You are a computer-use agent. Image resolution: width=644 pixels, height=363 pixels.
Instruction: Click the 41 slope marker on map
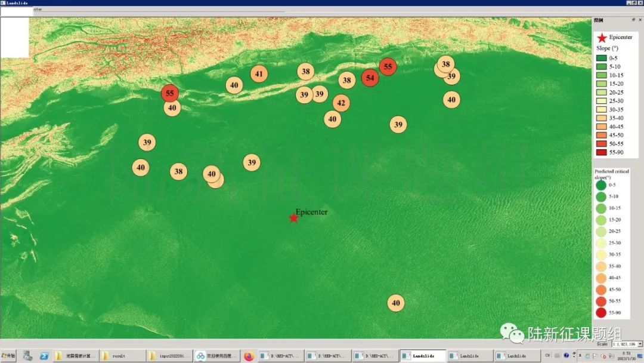tap(259, 74)
